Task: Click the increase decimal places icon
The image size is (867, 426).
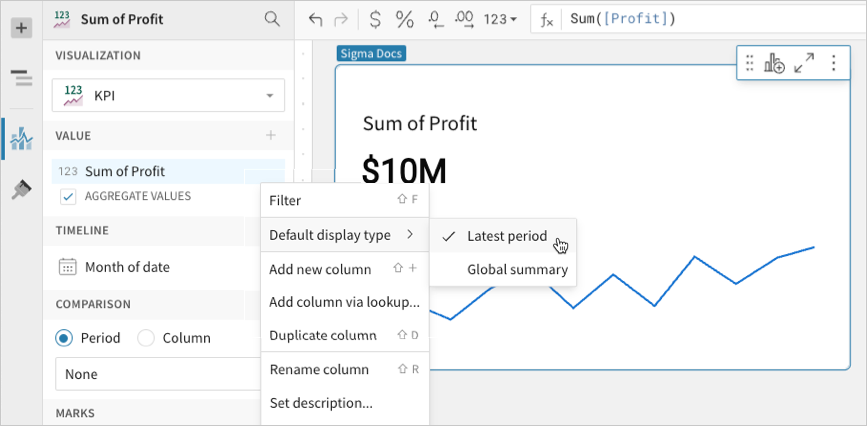Action: click(465, 19)
